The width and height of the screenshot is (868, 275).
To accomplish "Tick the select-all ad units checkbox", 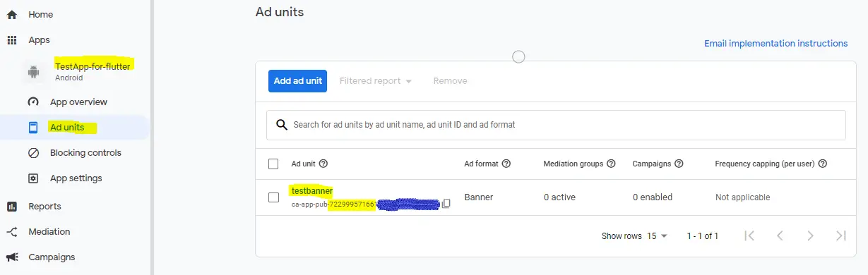I will click(273, 164).
